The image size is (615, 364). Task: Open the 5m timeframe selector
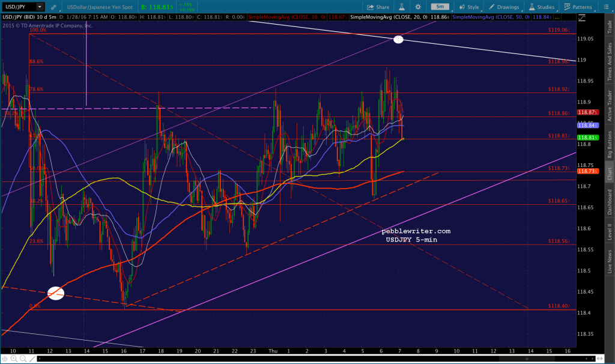(440, 7)
